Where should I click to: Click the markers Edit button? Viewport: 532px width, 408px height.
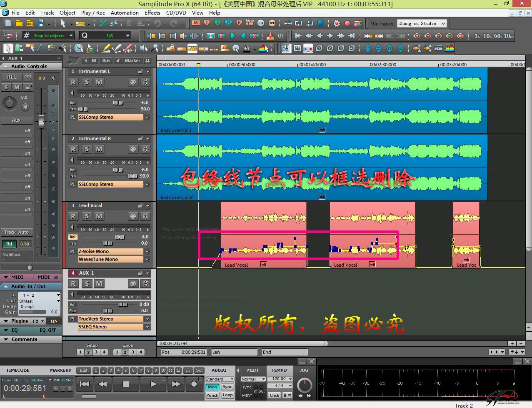tap(84, 370)
